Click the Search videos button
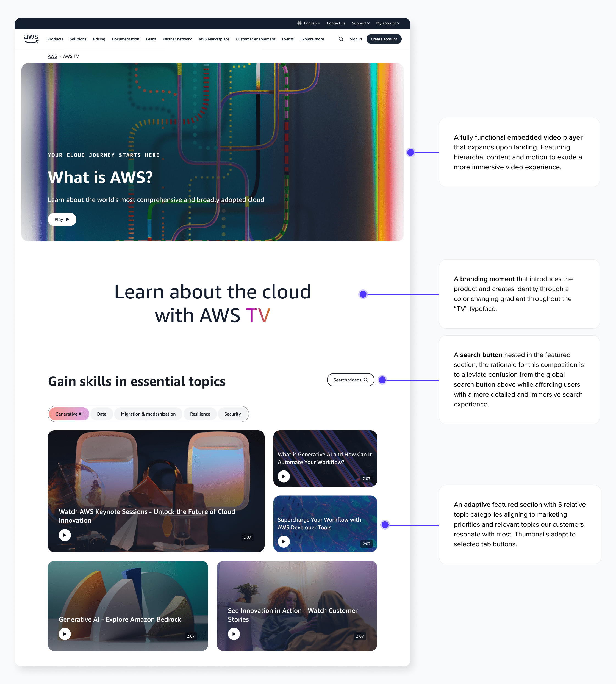Image resolution: width=616 pixels, height=684 pixels. (x=350, y=380)
